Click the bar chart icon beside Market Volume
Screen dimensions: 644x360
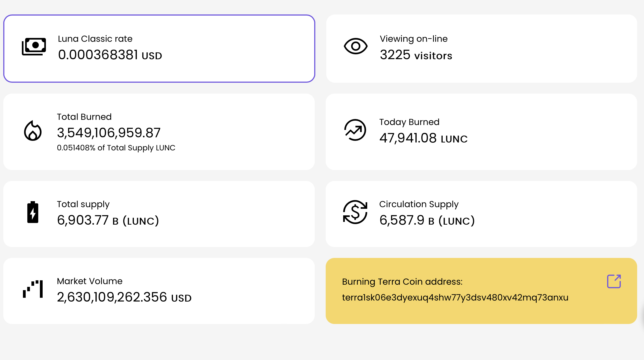[33, 289]
